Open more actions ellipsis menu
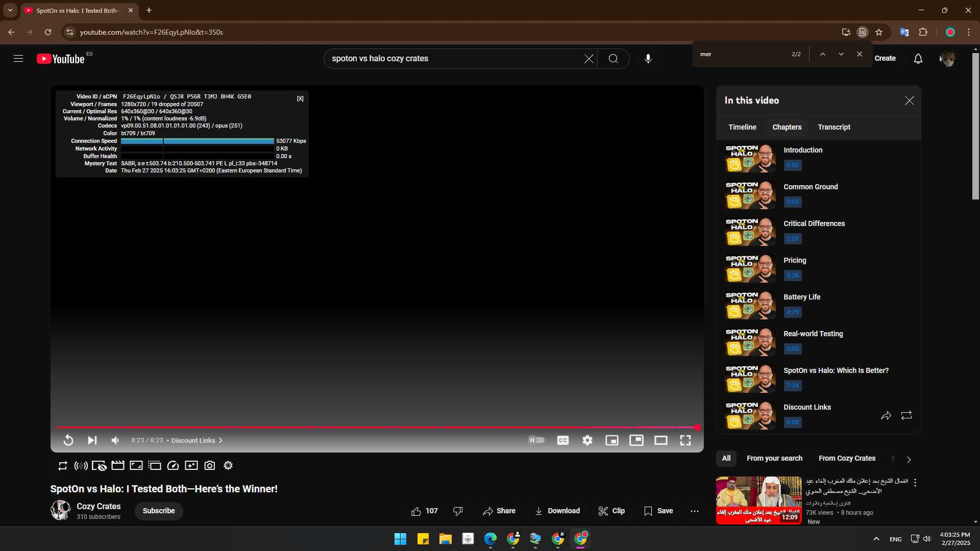The height and width of the screenshot is (551, 980). coord(694,511)
